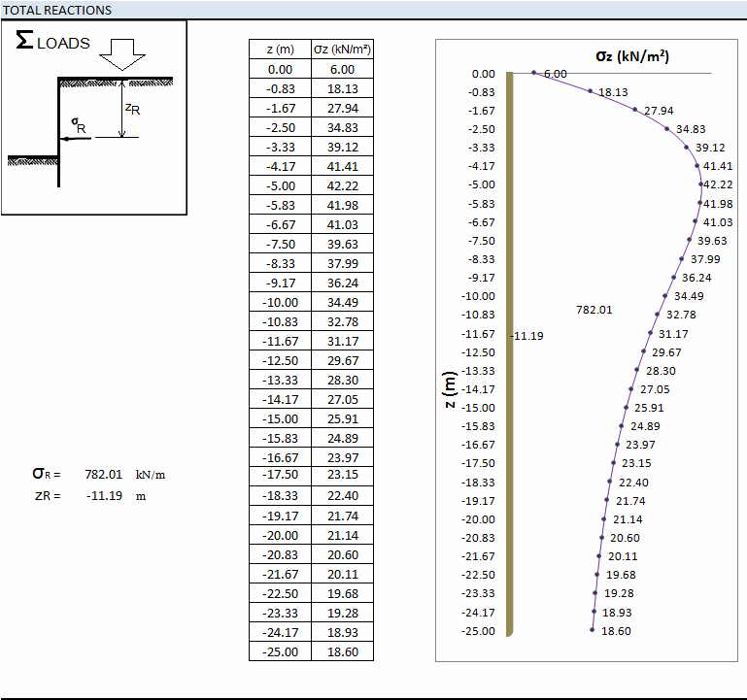Click chart data label 39.63
The image size is (747, 700).
pyautogui.click(x=712, y=241)
